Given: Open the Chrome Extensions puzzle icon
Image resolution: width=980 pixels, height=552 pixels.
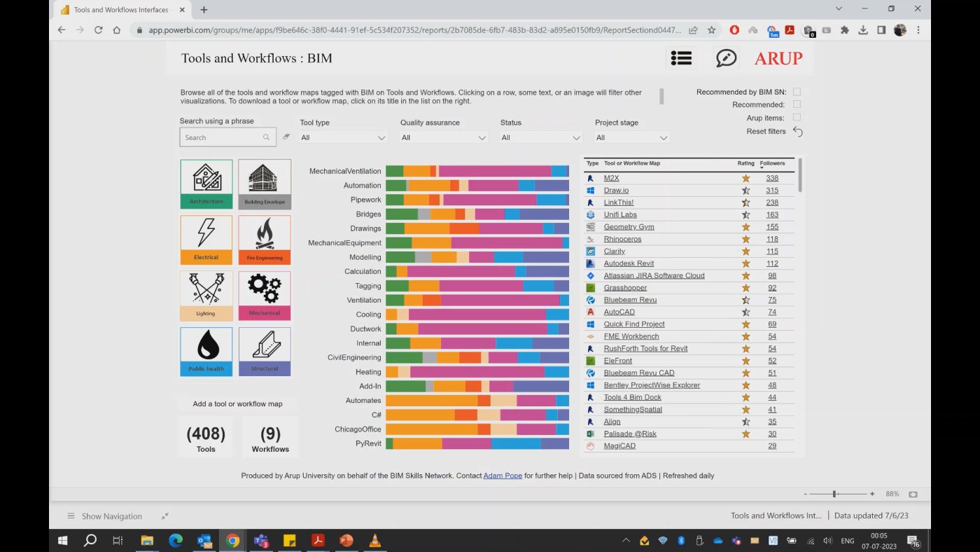Looking at the screenshot, I should (845, 30).
